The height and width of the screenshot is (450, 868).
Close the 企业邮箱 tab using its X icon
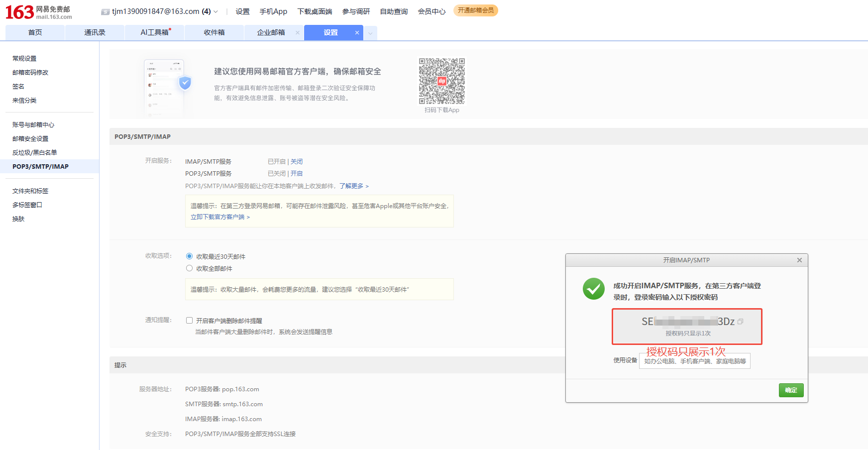click(298, 33)
